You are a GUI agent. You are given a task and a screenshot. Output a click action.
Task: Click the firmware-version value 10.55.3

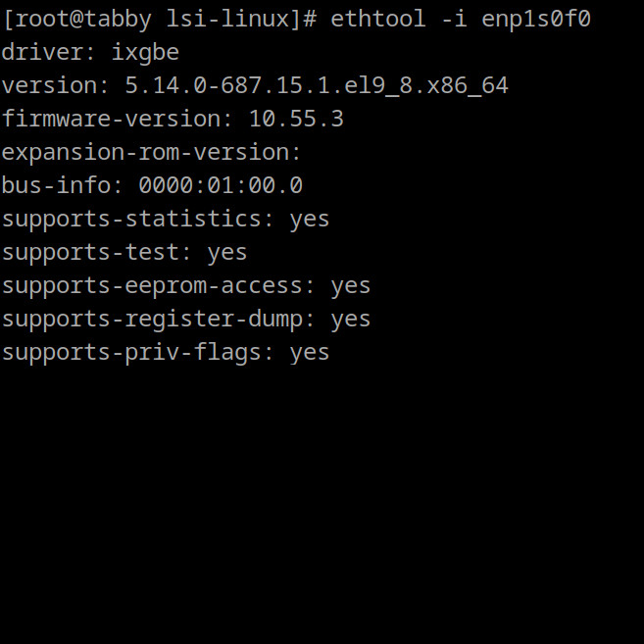coord(296,120)
